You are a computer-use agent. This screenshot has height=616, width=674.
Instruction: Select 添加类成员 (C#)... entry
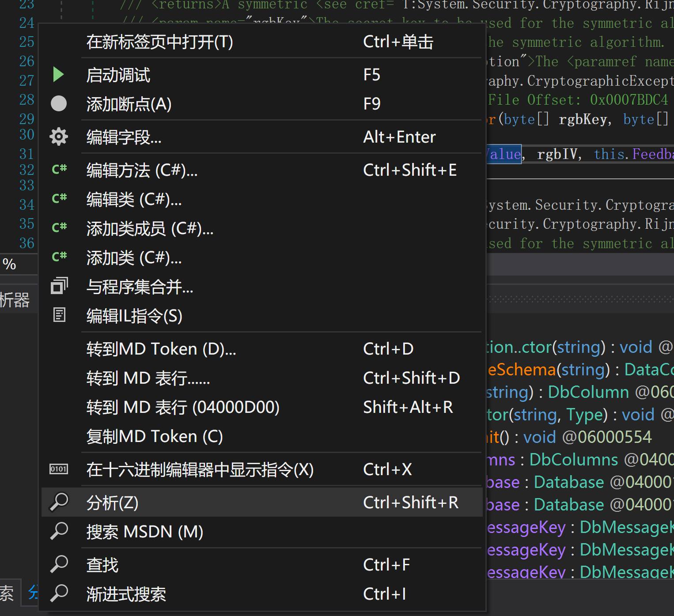click(x=262, y=228)
